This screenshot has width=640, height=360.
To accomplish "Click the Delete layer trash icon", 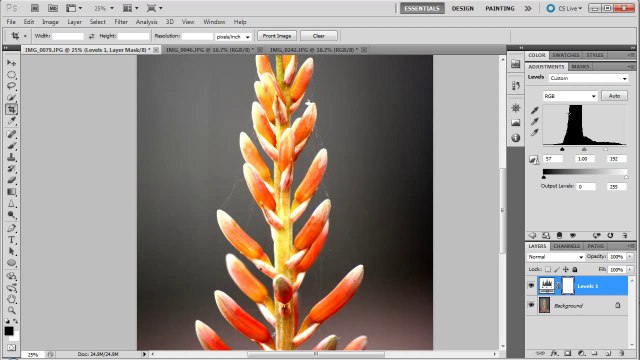I will point(622,353).
